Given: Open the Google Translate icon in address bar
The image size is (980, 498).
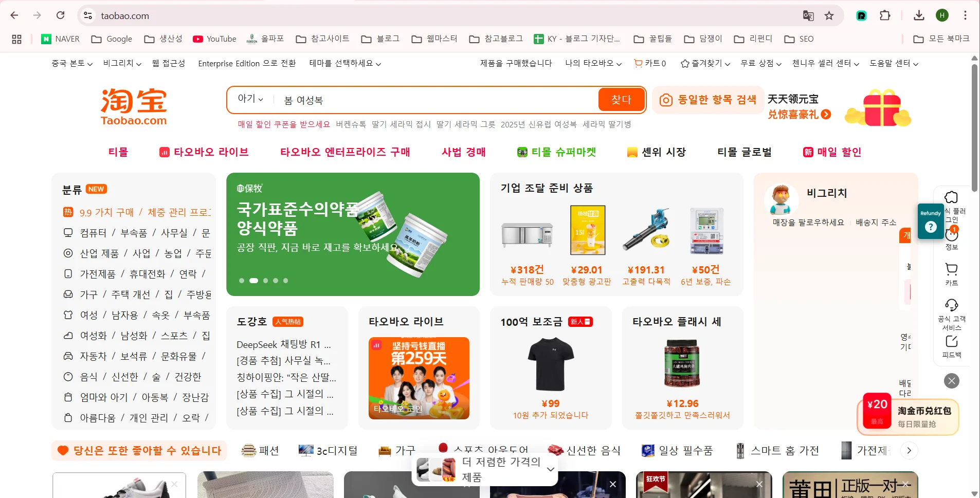Looking at the screenshot, I should (808, 15).
